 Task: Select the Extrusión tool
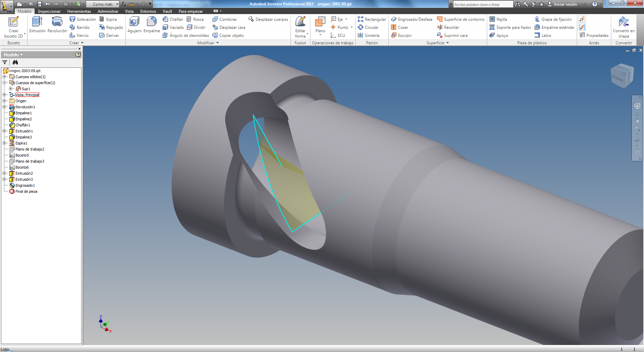(37, 25)
